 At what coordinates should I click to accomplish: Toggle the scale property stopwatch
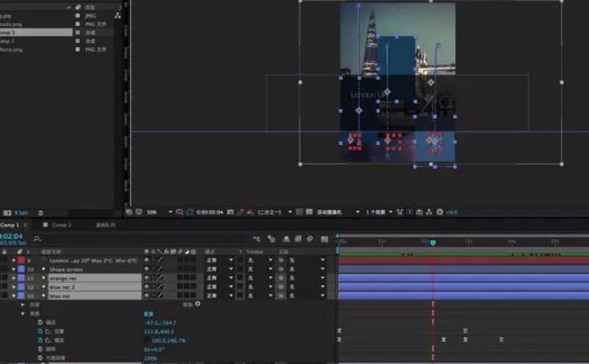click(x=40, y=341)
